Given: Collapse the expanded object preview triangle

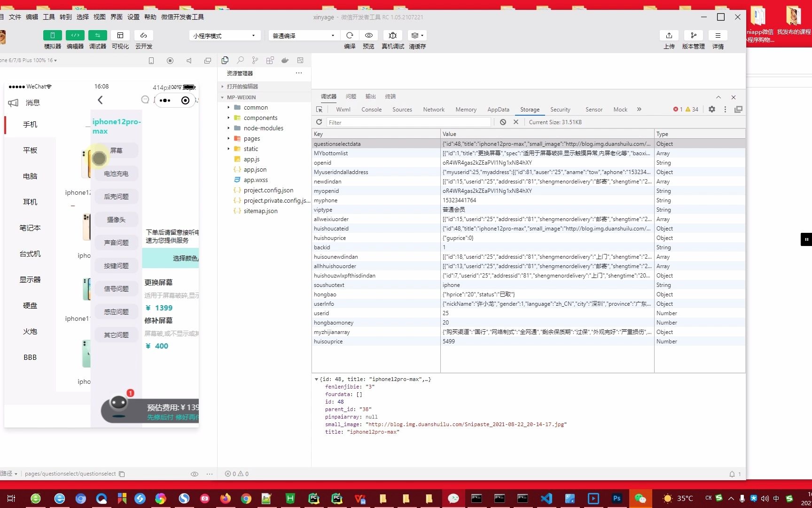Looking at the screenshot, I should 316,379.
